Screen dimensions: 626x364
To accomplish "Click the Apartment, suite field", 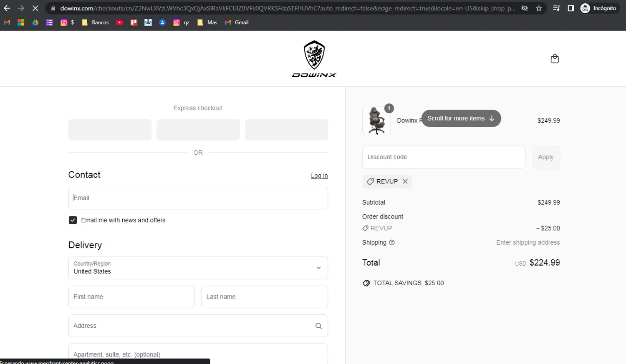I will [x=198, y=354].
